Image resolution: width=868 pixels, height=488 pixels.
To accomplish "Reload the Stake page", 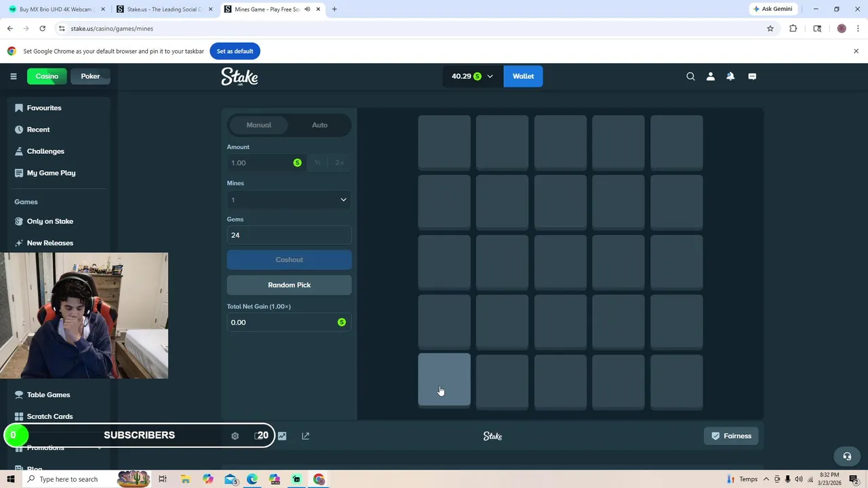I will click(42, 28).
